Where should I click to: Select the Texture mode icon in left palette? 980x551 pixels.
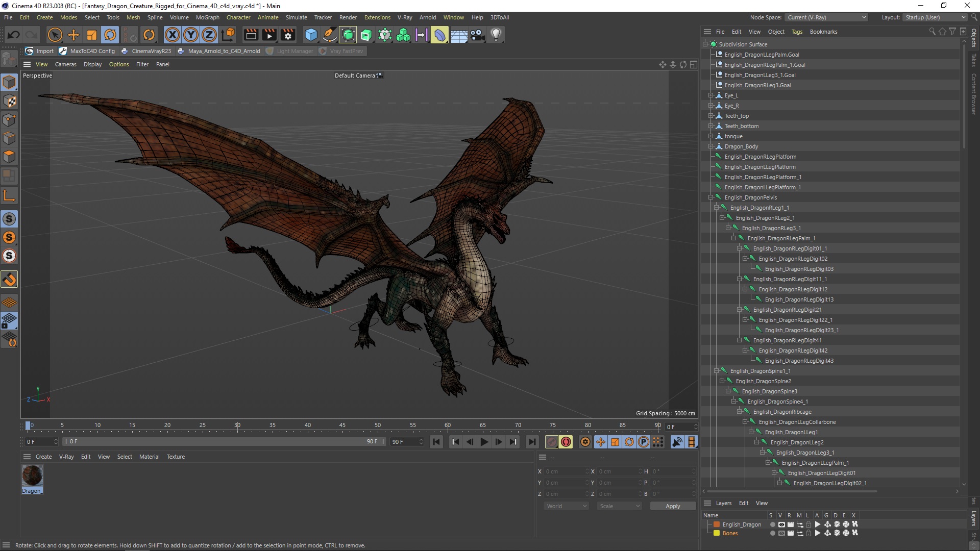pos(9,101)
